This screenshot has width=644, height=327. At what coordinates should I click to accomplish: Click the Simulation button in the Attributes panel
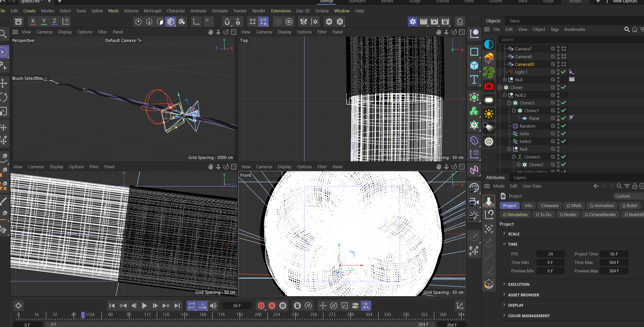515,214
